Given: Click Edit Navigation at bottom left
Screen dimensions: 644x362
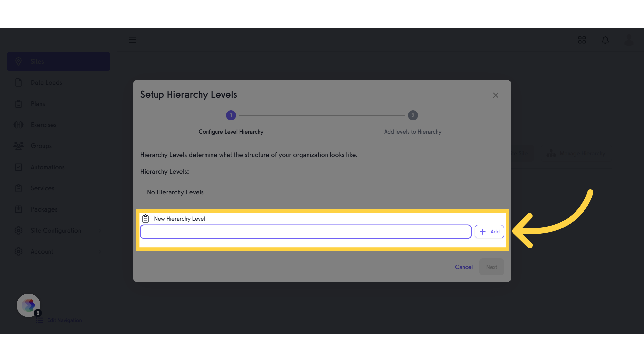Looking at the screenshot, I should click(x=64, y=320).
